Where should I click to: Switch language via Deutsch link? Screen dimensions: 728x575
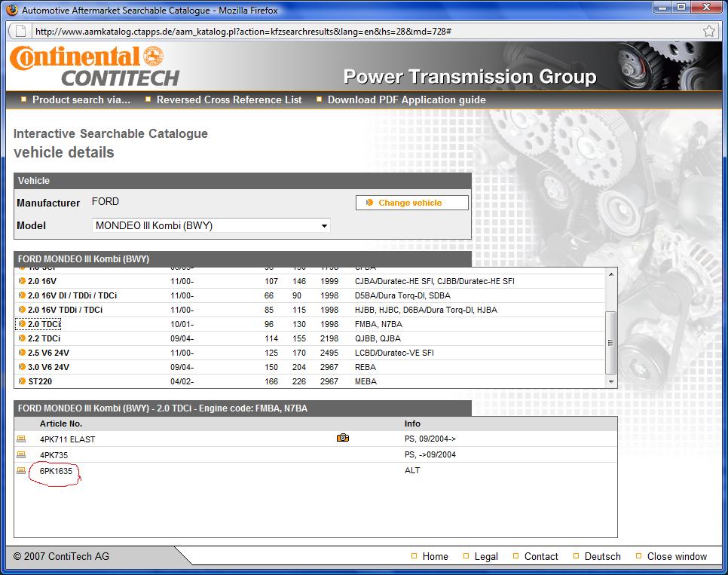(x=602, y=556)
